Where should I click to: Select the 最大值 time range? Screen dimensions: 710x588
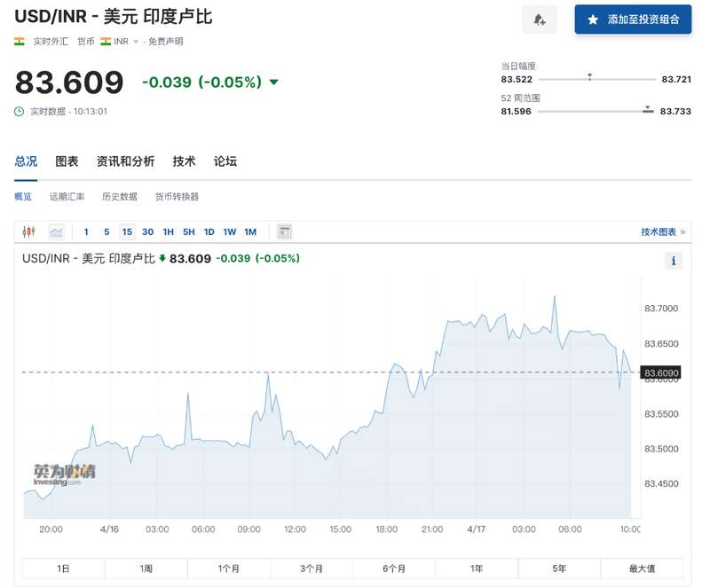coord(642,568)
